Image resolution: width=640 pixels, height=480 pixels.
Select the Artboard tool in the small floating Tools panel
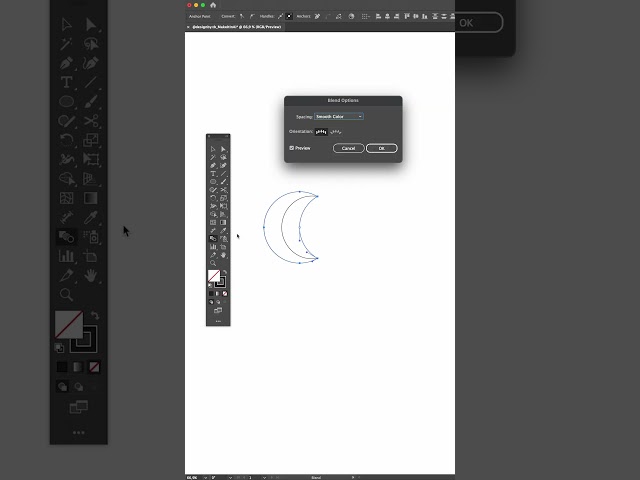(x=223, y=247)
